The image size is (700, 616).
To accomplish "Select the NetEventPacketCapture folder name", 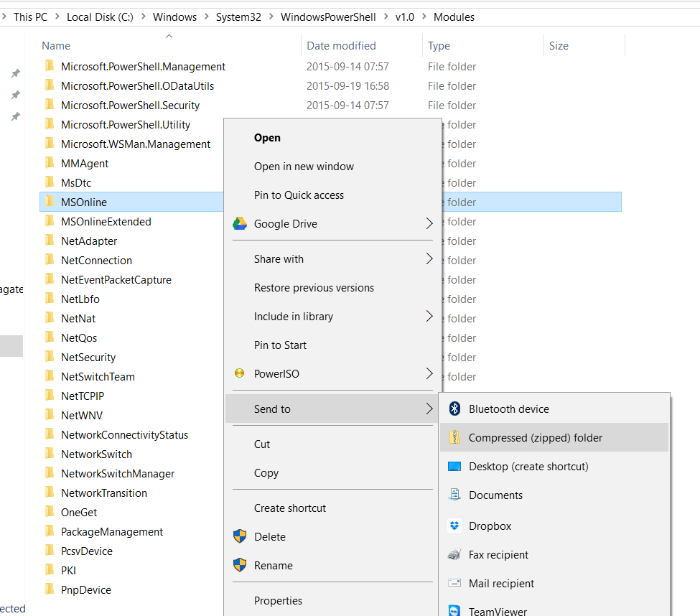I will pyautogui.click(x=116, y=279).
